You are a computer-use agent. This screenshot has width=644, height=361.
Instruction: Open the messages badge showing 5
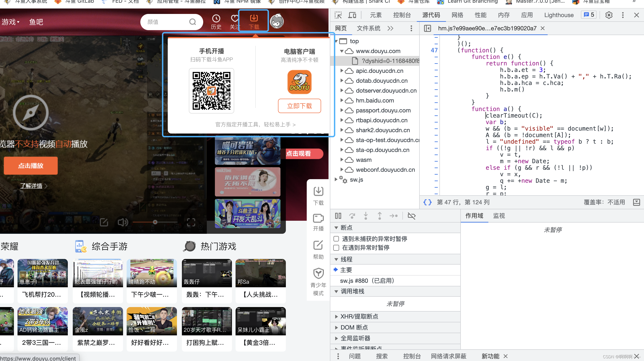tap(589, 15)
